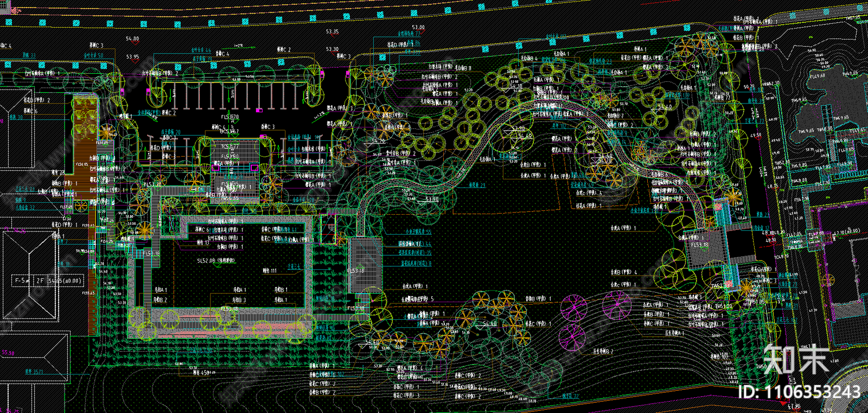Select the 53.35 elevation marker

pos(332,32)
